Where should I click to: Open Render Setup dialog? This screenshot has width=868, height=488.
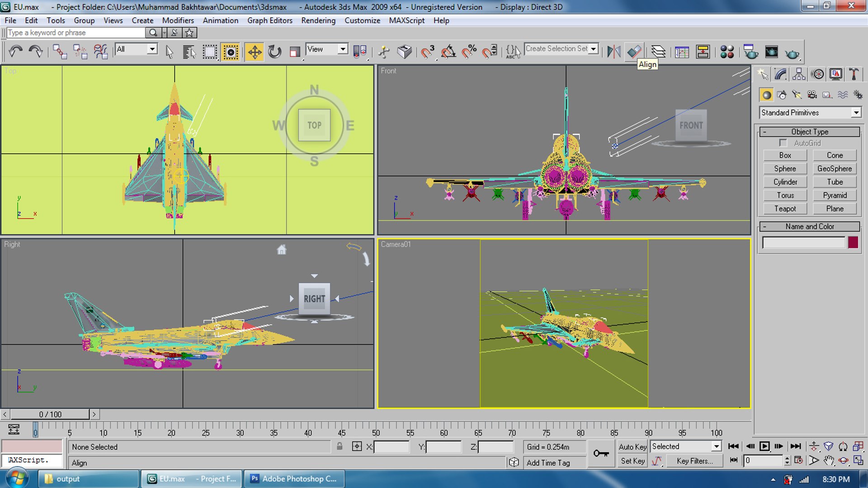[x=750, y=52]
